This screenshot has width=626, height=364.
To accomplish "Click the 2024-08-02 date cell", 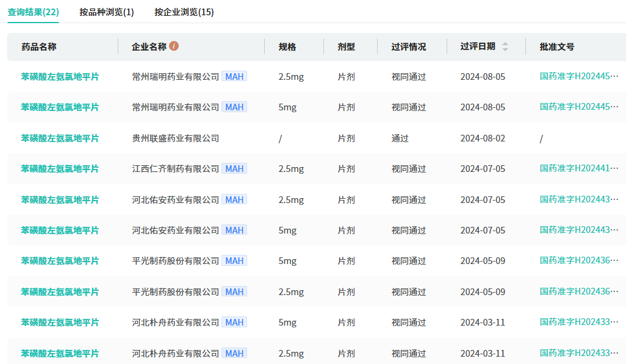I will [x=483, y=138].
